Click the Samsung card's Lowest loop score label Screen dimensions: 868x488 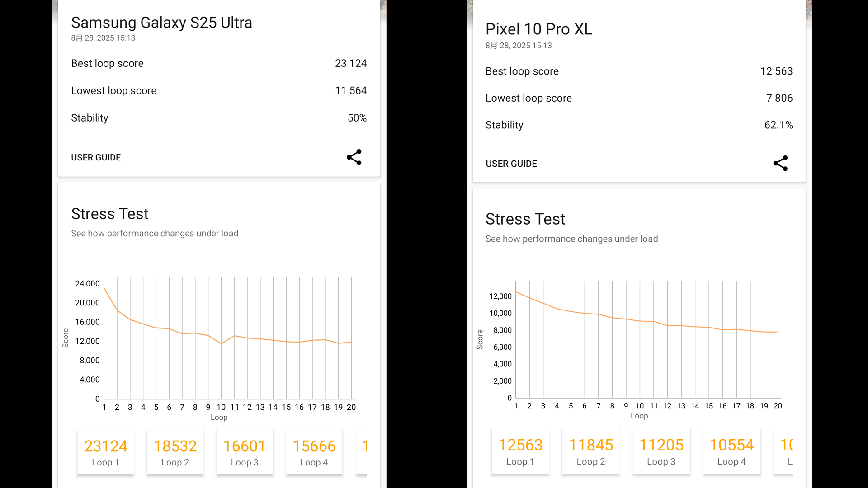tap(114, 90)
